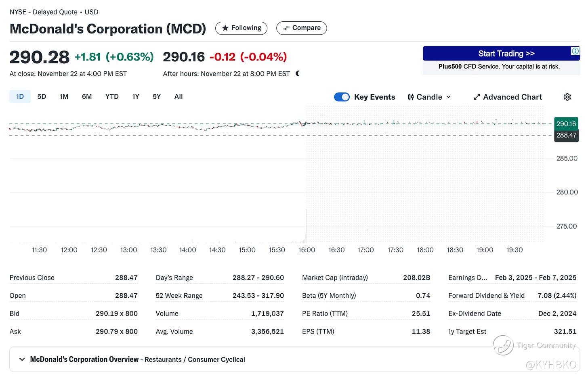Image resolution: width=588 pixels, height=378 pixels.
Task: Open chart settings gear icon
Action: click(x=567, y=97)
